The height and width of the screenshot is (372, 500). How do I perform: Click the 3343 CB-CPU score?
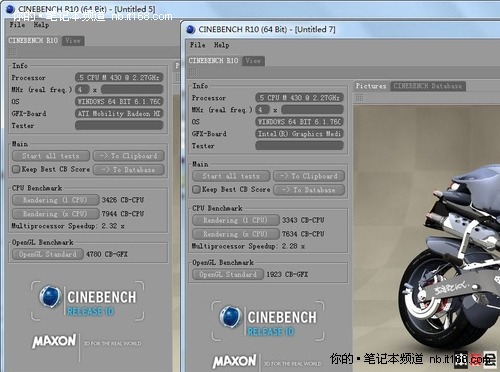[303, 220]
